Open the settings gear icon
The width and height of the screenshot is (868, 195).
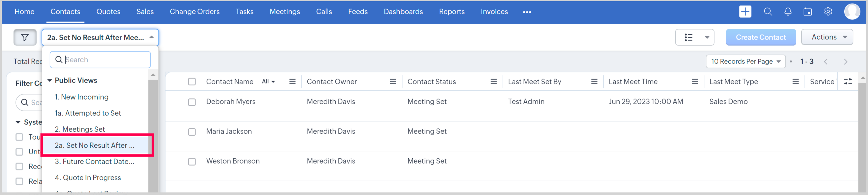pyautogui.click(x=828, y=12)
